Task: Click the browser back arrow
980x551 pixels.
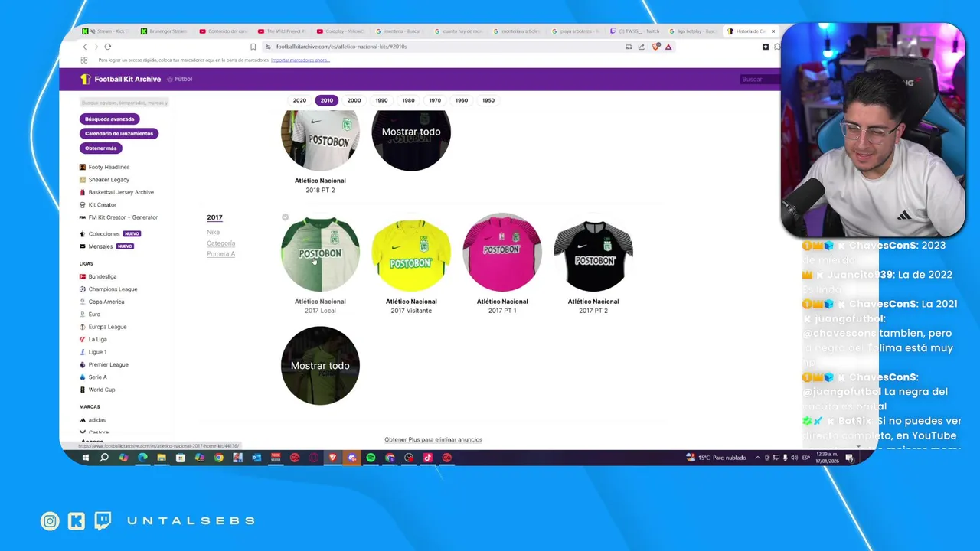Action: 84,47
